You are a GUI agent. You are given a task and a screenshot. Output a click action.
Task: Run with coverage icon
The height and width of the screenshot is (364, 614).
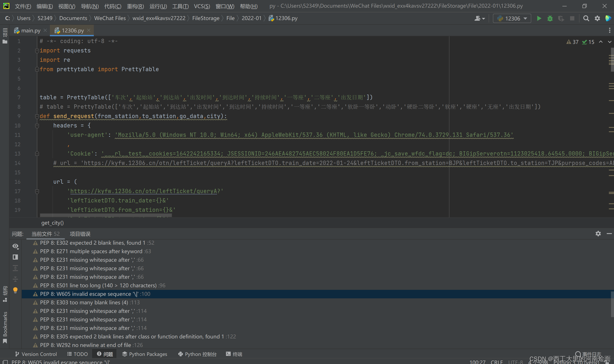561,18
